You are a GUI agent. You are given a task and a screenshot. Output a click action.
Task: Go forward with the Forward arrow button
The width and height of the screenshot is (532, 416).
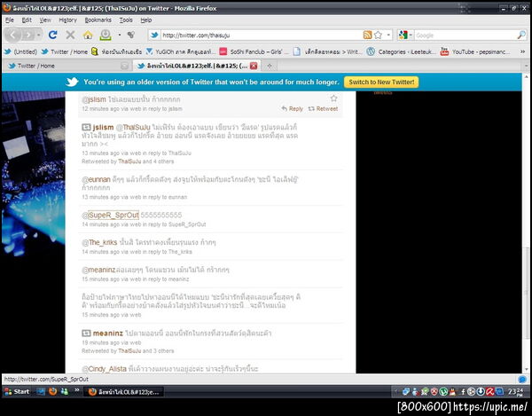28,35
